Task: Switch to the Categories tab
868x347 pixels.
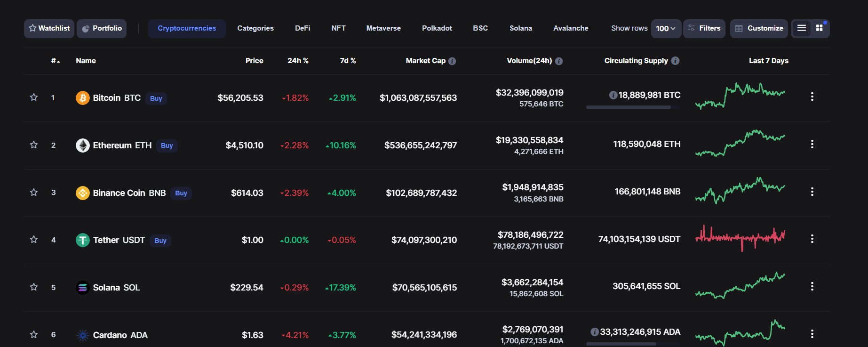Action: [255, 29]
